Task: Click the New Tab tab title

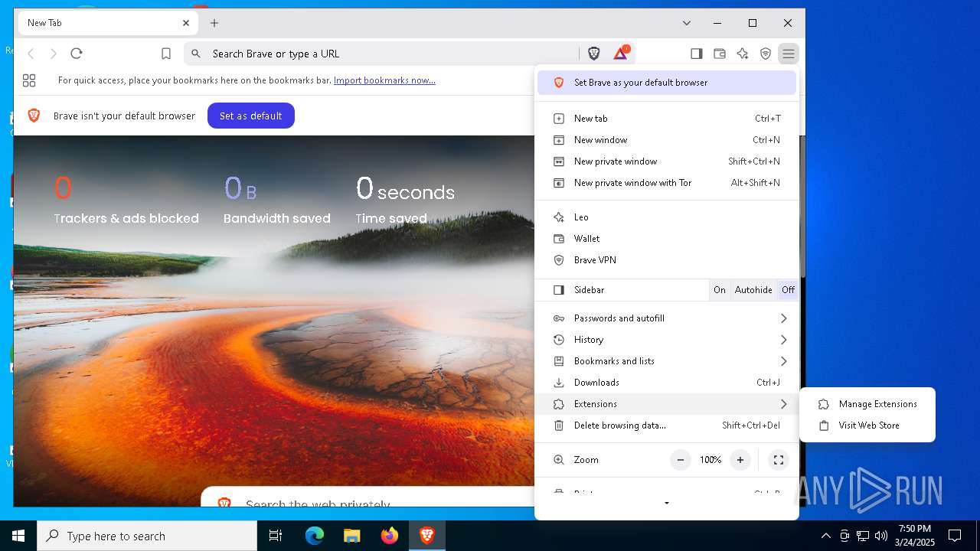Action: 44,23
